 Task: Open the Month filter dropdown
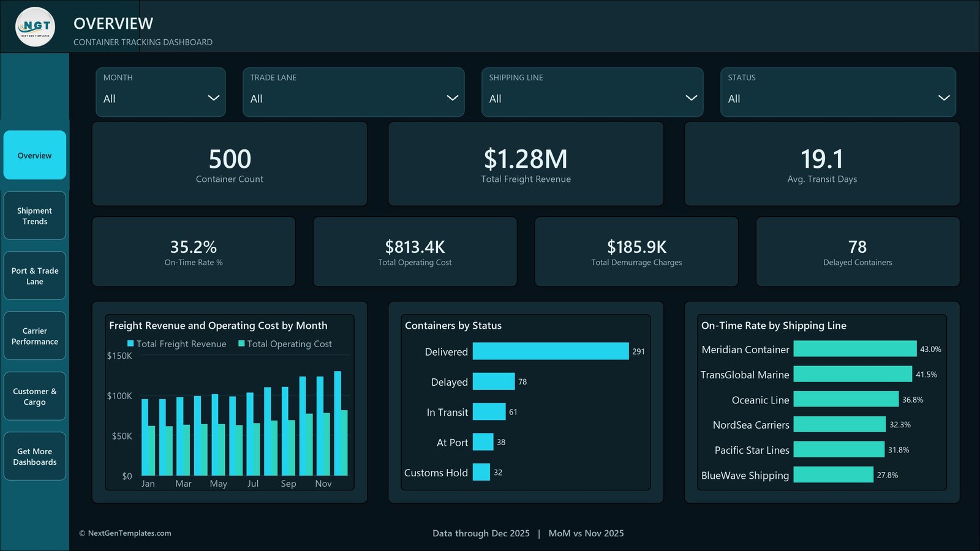[160, 92]
